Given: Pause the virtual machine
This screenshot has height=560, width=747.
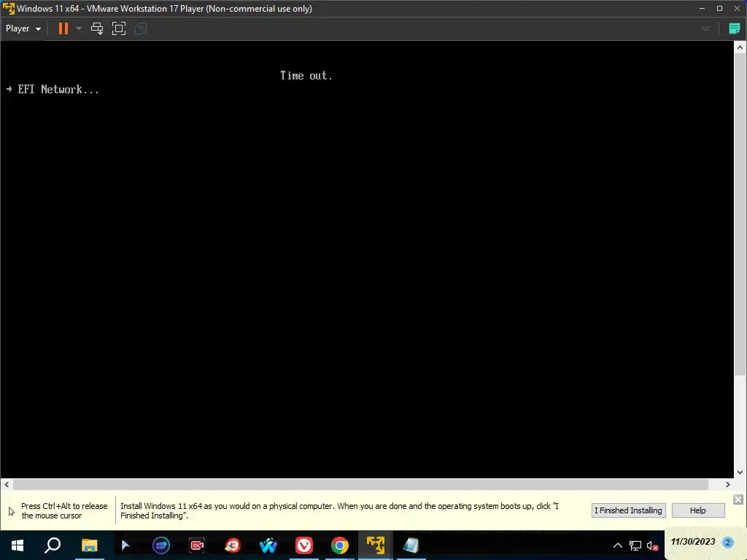Looking at the screenshot, I should pyautogui.click(x=63, y=28).
